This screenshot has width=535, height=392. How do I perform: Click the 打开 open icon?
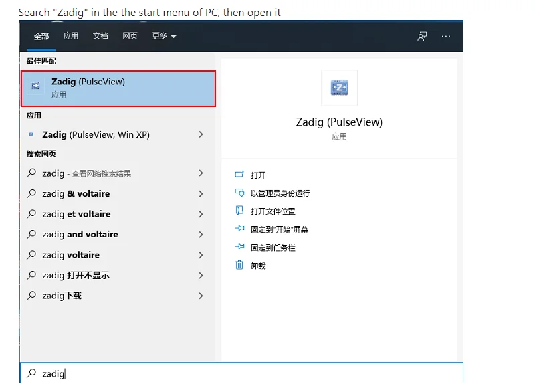click(239, 175)
